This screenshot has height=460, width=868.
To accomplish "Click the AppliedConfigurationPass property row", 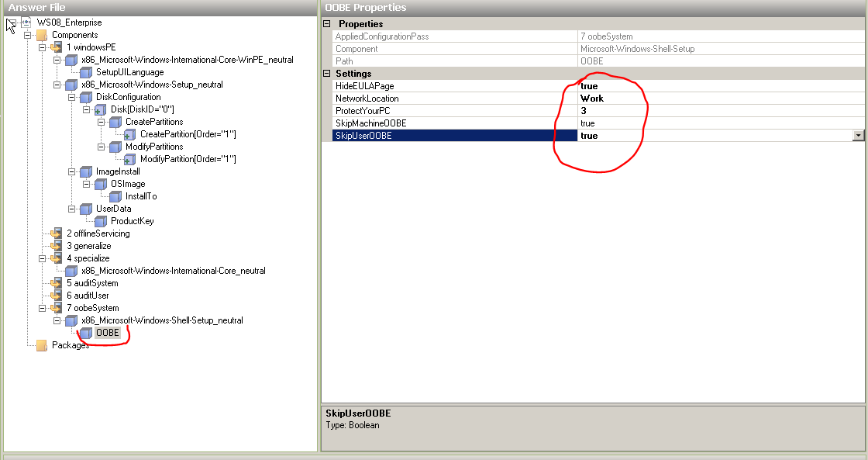I will [598, 36].
